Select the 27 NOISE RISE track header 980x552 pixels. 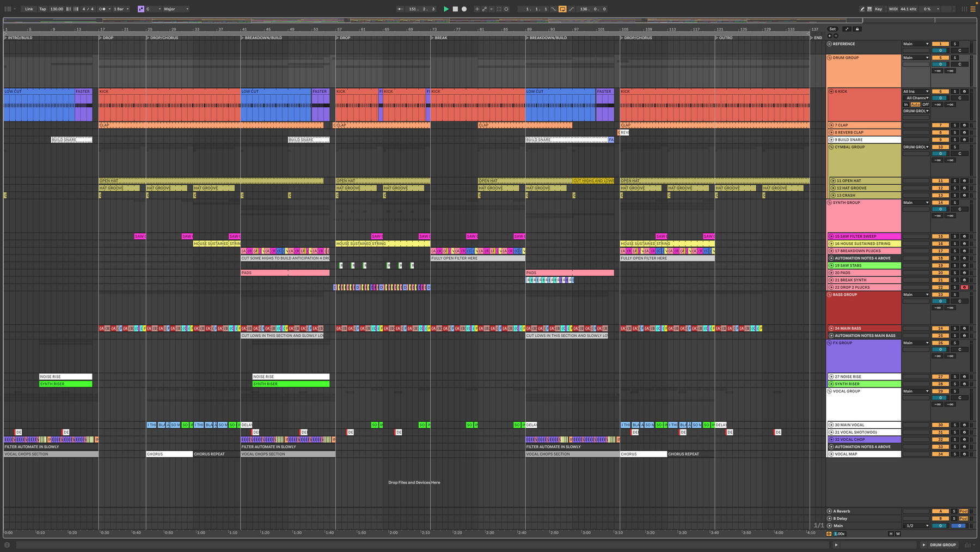pos(864,377)
